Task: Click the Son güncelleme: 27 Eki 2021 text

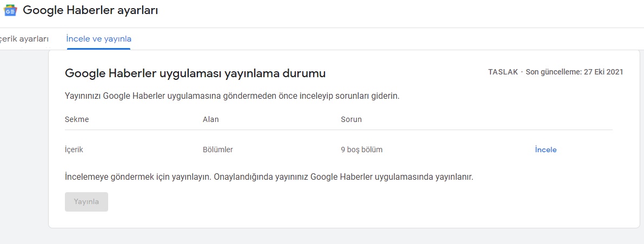Action: tap(575, 72)
